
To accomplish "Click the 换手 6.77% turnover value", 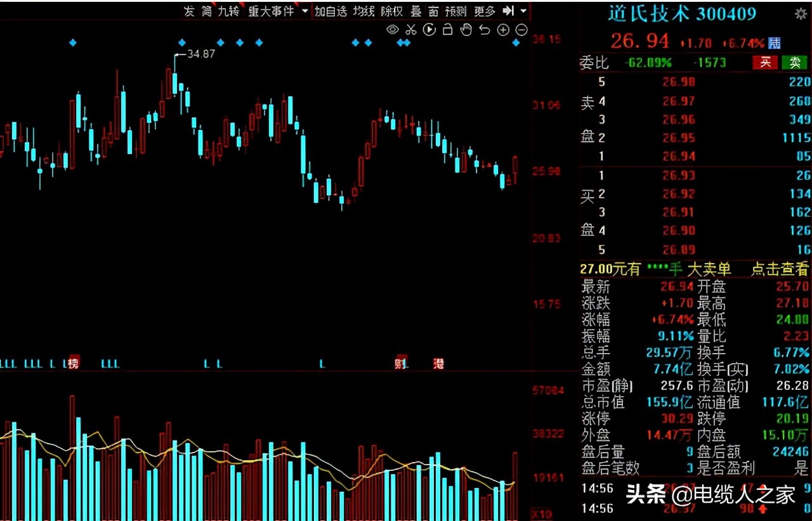I will coord(790,352).
